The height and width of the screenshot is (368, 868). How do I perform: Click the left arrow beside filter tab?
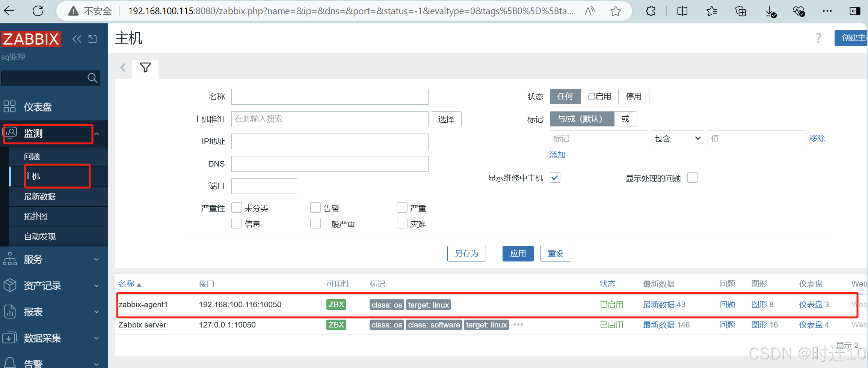point(123,68)
